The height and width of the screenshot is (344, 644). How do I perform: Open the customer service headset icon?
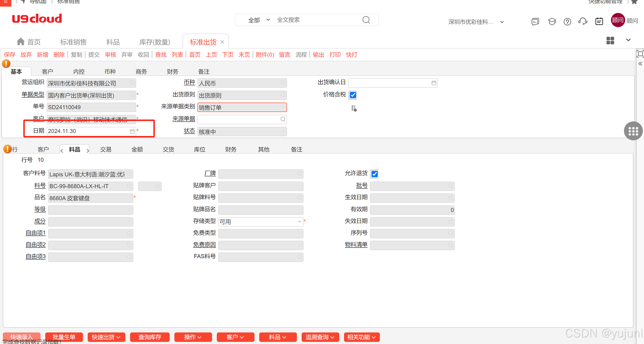pyautogui.click(x=582, y=22)
